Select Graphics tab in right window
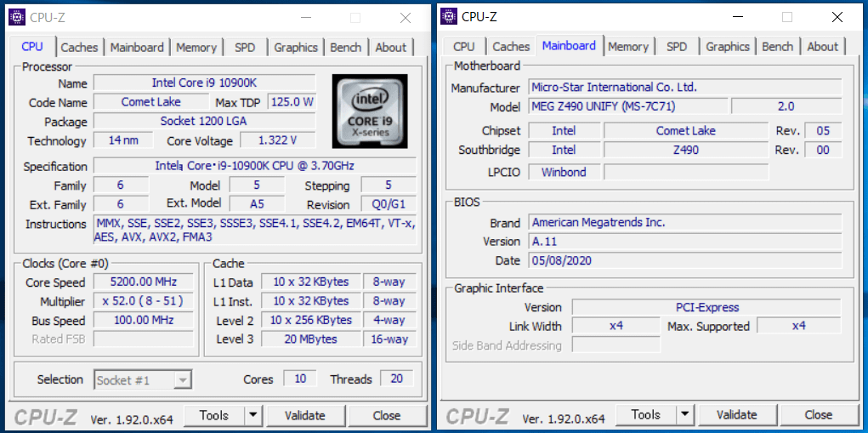868x433 pixels. [728, 47]
